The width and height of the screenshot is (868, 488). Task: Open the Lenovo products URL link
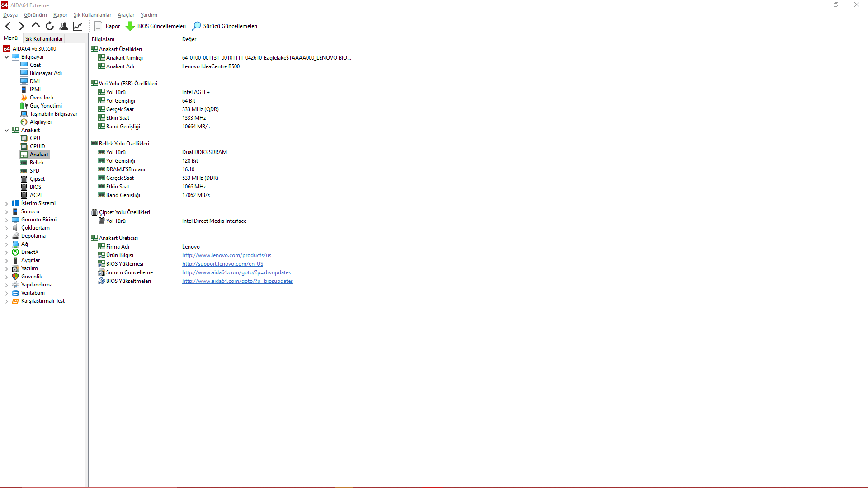[x=226, y=255]
